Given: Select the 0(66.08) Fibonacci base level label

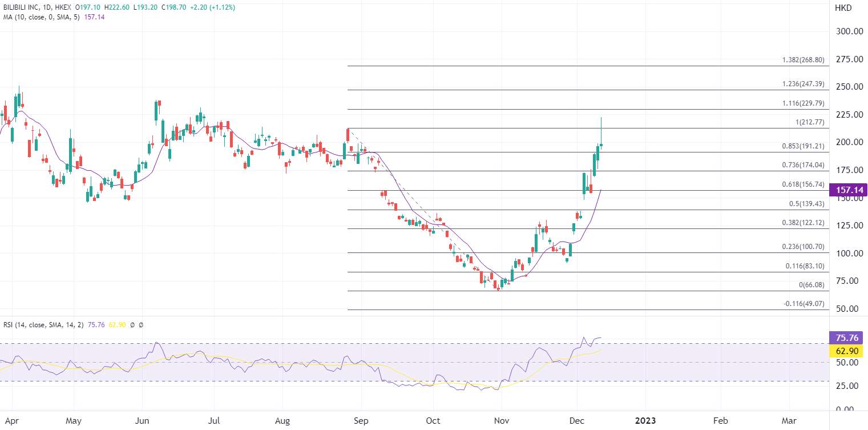Looking at the screenshot, I should 812,285.
